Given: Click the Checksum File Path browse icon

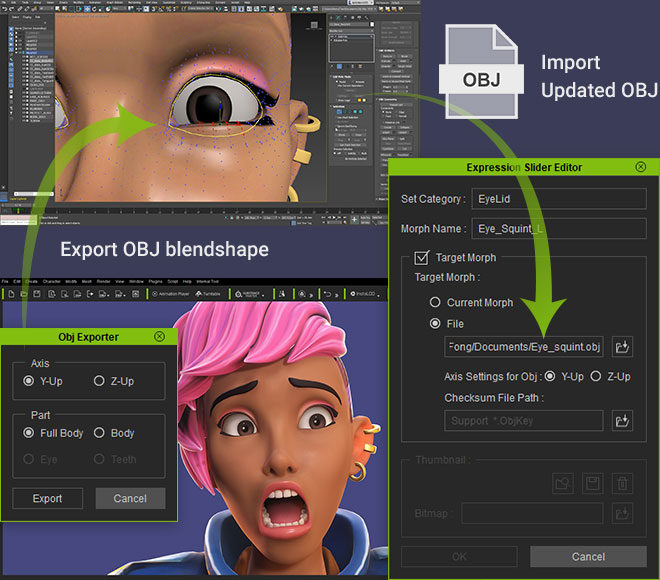Looking at the screenshot, I should click(622, 421).
